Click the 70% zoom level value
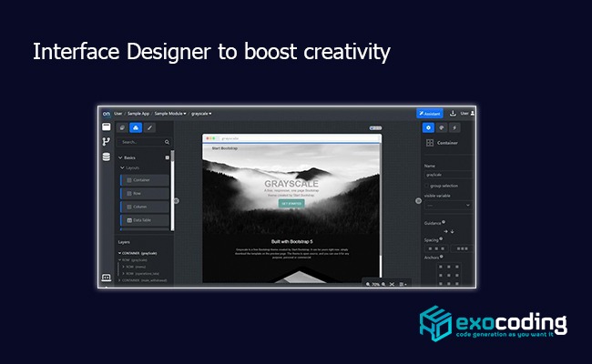The width and height of the screenshot is (592, 364). (375, 285)
